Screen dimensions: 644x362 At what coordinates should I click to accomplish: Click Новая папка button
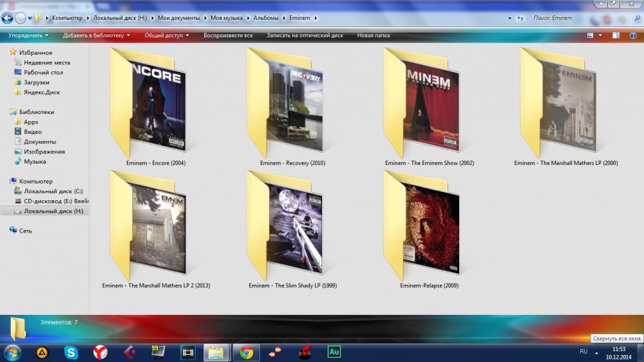(x=374, y=35)
